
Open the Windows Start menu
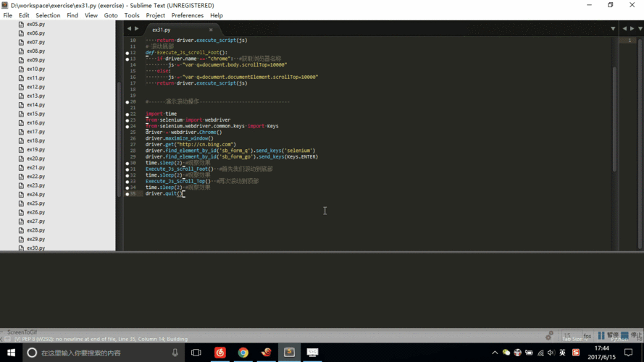pyautogui.click(x=11, y=353)
